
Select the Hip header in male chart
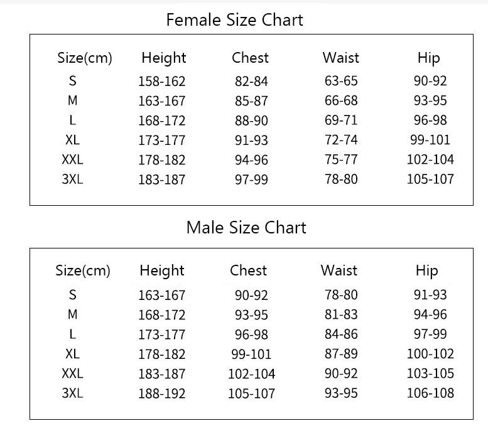(426, 271)
